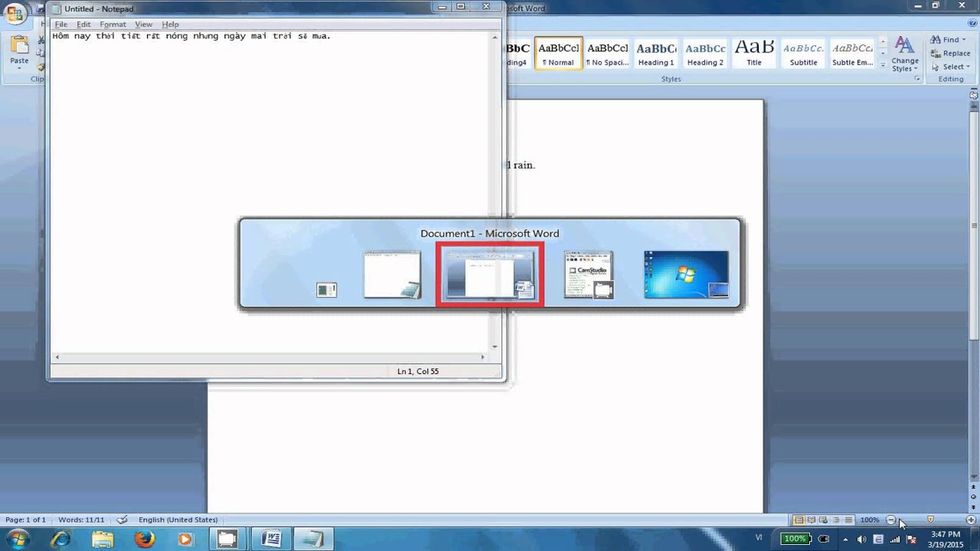Viewport: 980px width, 551px height.
Task: Toggle the ruler button above Word scrollbar
Action: pos(974,95)
